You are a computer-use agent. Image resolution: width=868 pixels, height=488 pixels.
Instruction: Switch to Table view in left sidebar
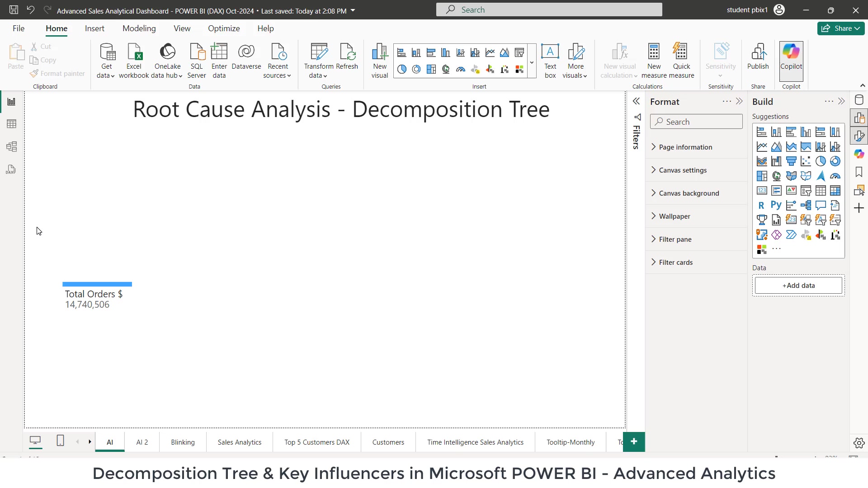tap(11, 124)
